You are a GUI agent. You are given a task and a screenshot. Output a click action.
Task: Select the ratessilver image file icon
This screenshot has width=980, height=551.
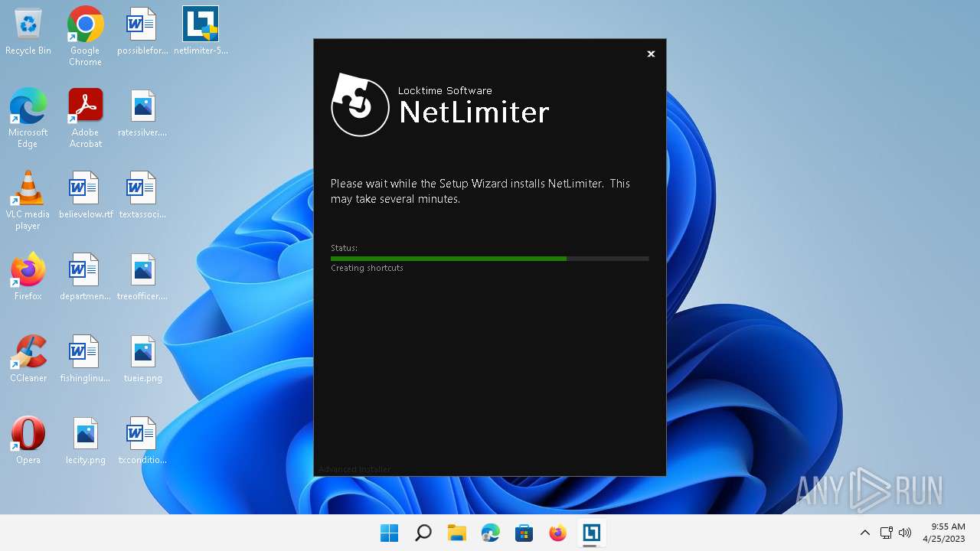coord(142,113)
